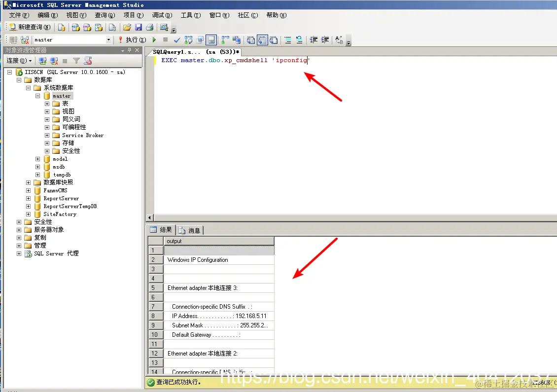Viewport: 557px width, 392px height.
Task: Click in the EXEC xp_cmdshell query line
Action: tap(235, 61)
